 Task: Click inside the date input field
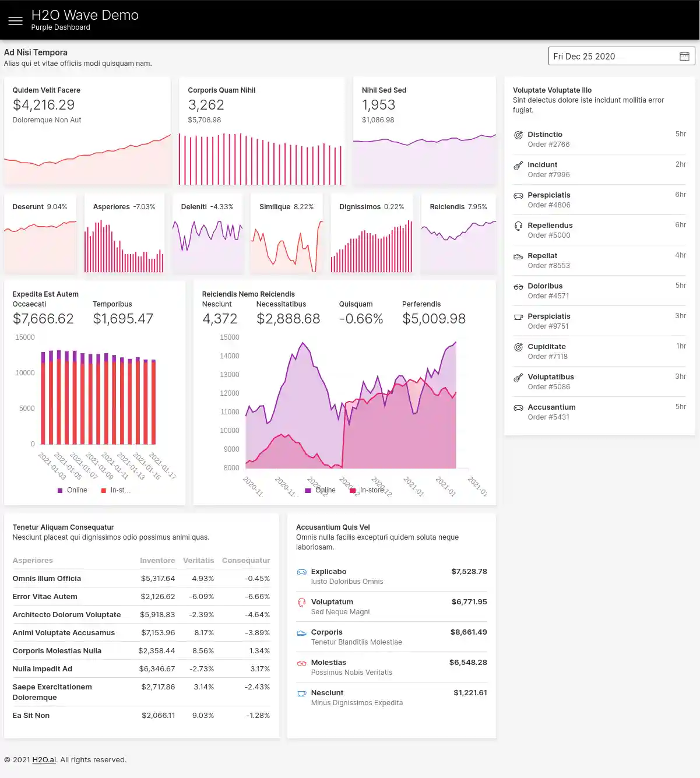tap(606, 56)
